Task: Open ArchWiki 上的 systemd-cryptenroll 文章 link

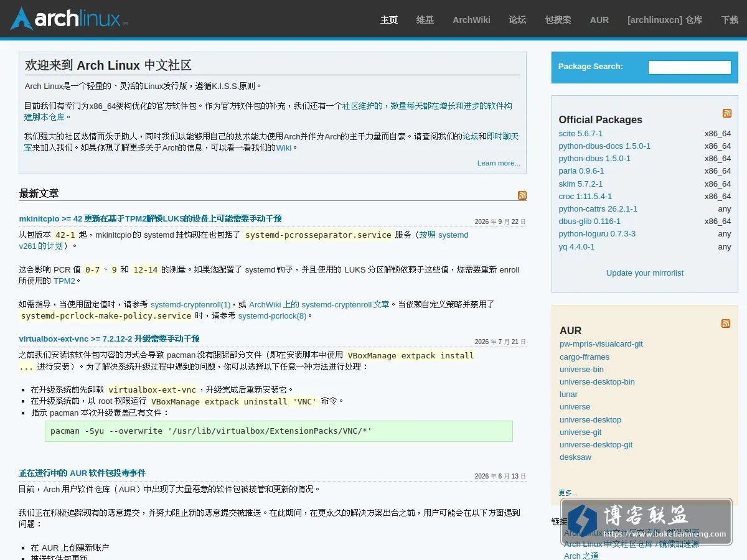Action: pyautogui.click(x=319, y=304)
